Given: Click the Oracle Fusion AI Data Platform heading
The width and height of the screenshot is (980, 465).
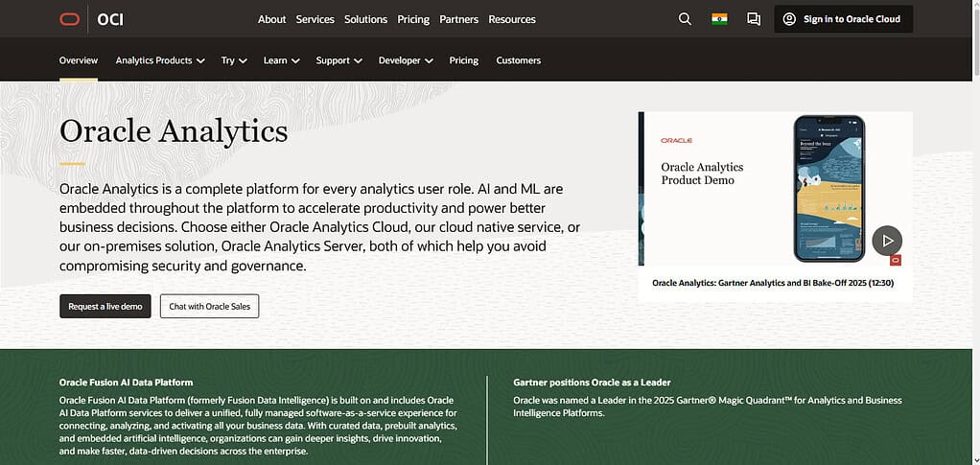Looking at the screenshot, I should [x=126, y=382].
